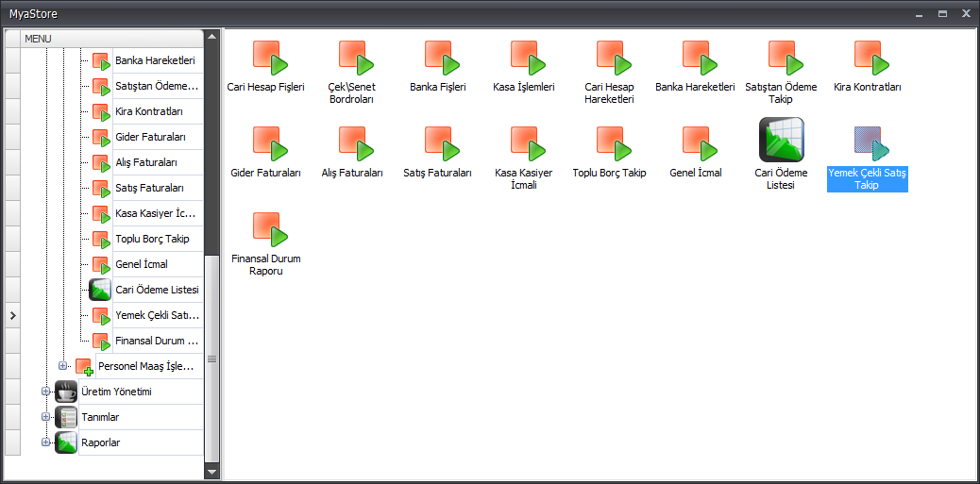This screenshot has width=980, height=484.
Task: Click menu tree vertical scrollbar thumb
Action: pos(211,359)
